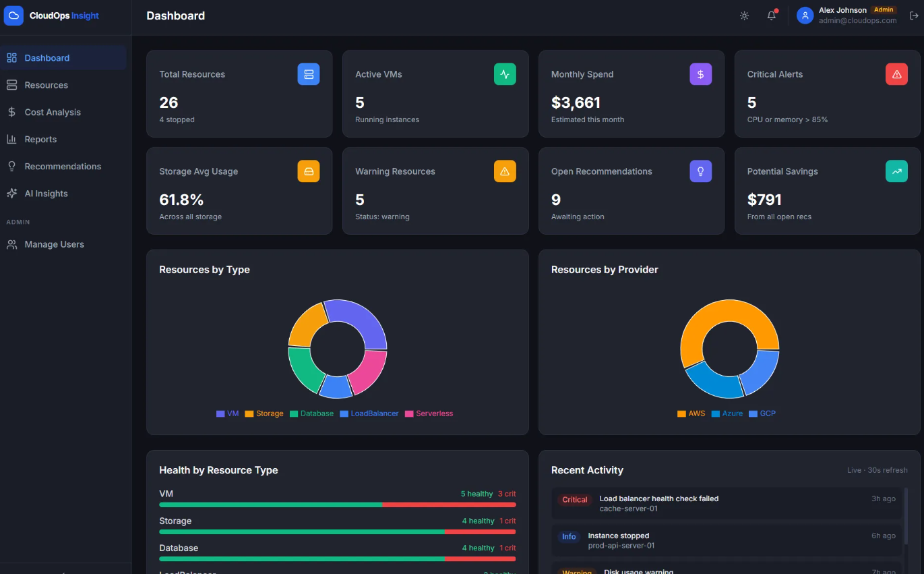Click the cache-server-01 resource name
This screenshot has width=924, height=574.
coord(628,509)
